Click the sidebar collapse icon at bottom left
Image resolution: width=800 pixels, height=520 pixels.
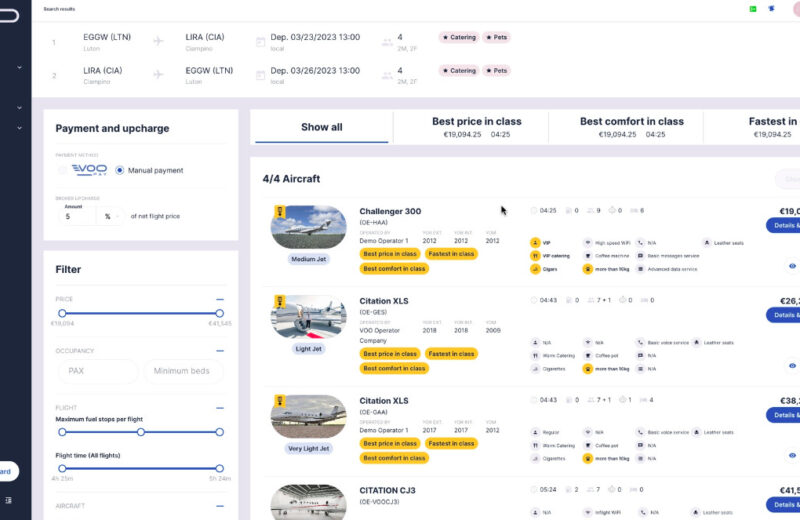click(x=8, y=500)
